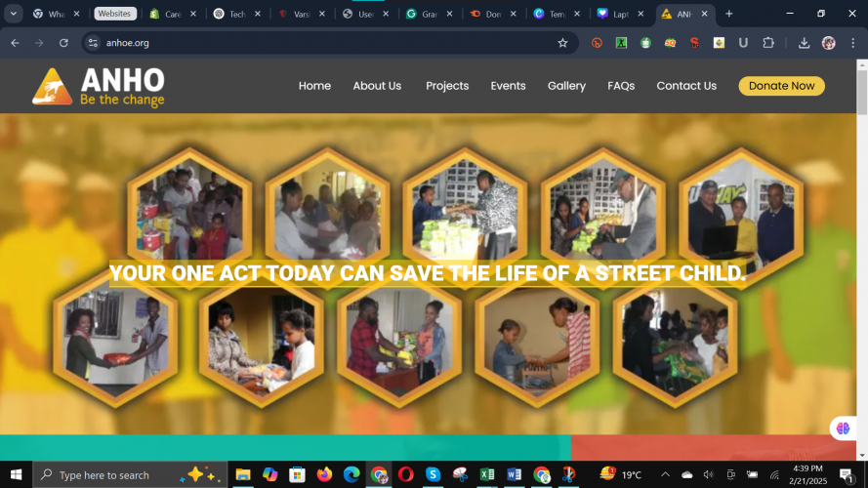This screenshot has width=868, height=488.
Task: Open Excel from the taskbar
Action: (x=487, y=474)
